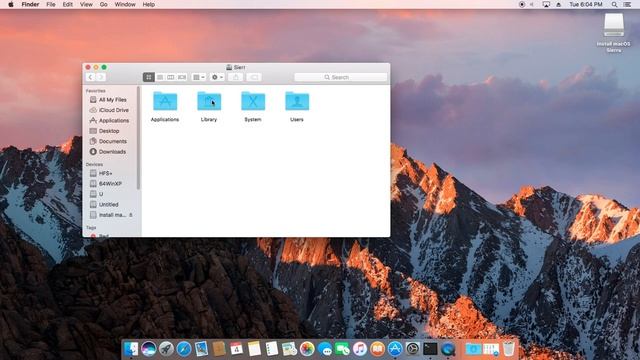Viewport: 640px width, 360px height.
Task: Open System Preferences from the Dock
Action: (413, 349)
